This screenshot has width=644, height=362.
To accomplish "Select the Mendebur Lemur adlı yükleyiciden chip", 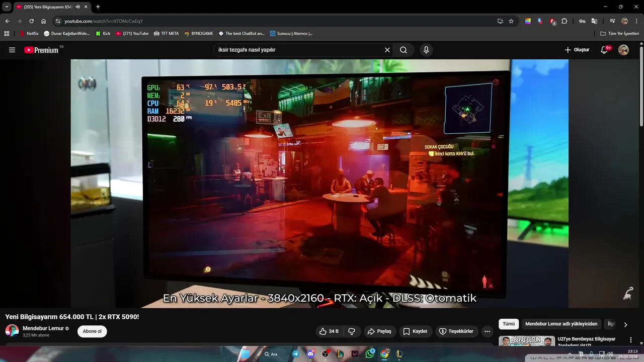I will coord(561,324).
